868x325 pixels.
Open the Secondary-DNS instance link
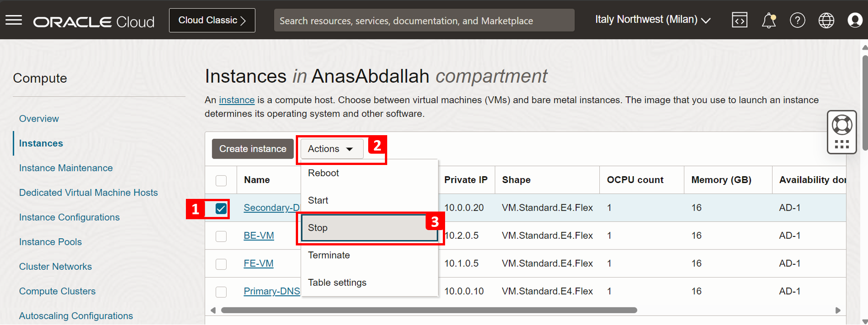(x=272, y=207)
